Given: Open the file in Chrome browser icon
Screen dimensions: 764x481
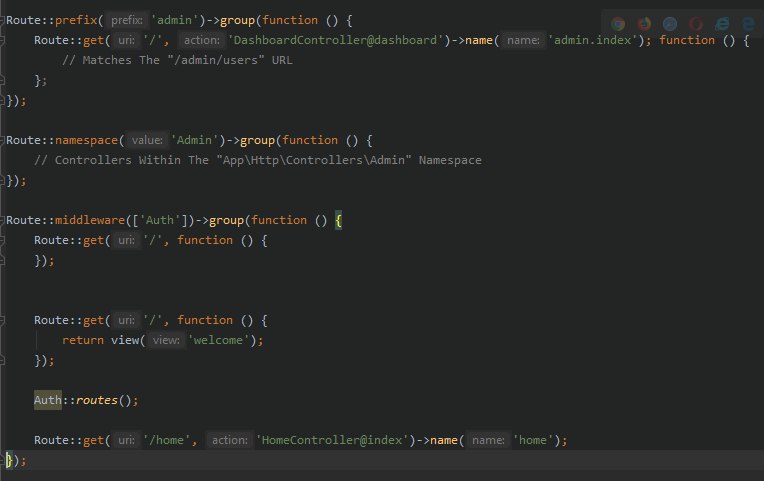Looking at the screenshot, I should pyautogui.click(x=618, y=24).
